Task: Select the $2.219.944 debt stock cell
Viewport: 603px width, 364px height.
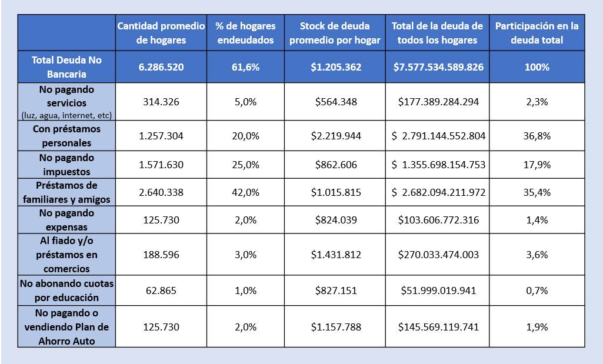Action: click(335, 136)
